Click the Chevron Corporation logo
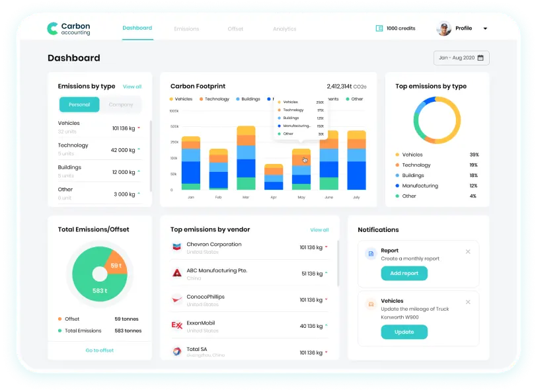Image resolution: width=536 pixels, height=392 pixels. point(176,247)
